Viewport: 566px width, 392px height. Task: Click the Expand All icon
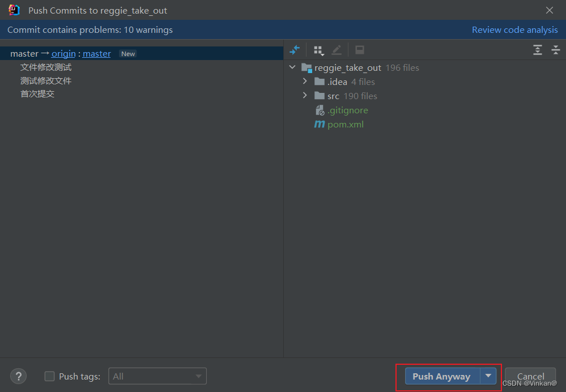point(537,50)
